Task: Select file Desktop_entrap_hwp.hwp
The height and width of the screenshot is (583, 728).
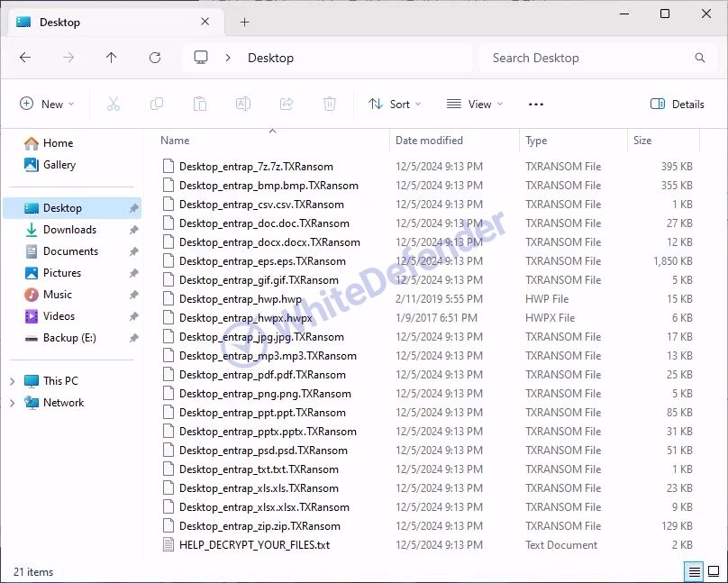Action: coord(241,299)
